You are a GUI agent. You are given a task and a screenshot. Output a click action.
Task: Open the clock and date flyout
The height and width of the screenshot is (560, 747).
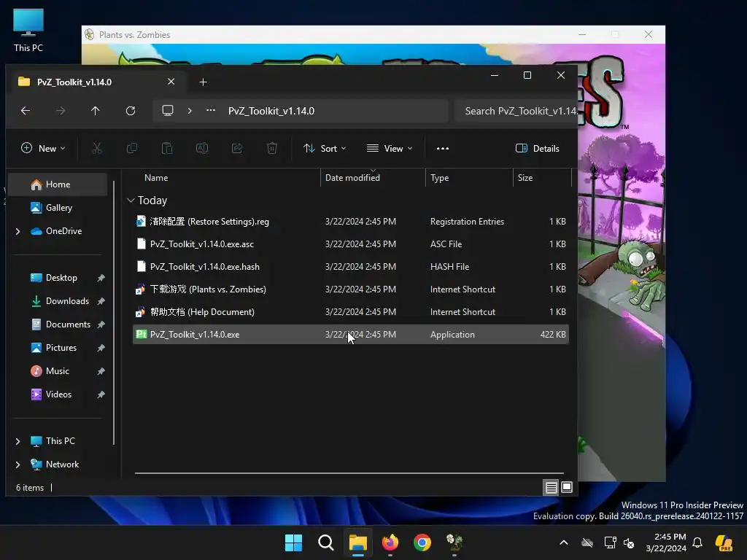pyautogui.click(x=665, y=542)
